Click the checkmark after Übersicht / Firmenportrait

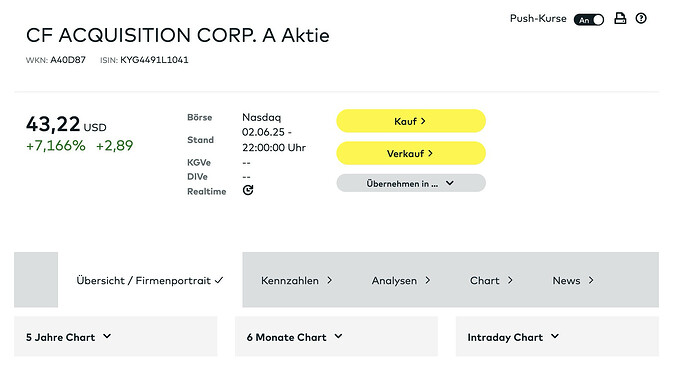[219, 280]
